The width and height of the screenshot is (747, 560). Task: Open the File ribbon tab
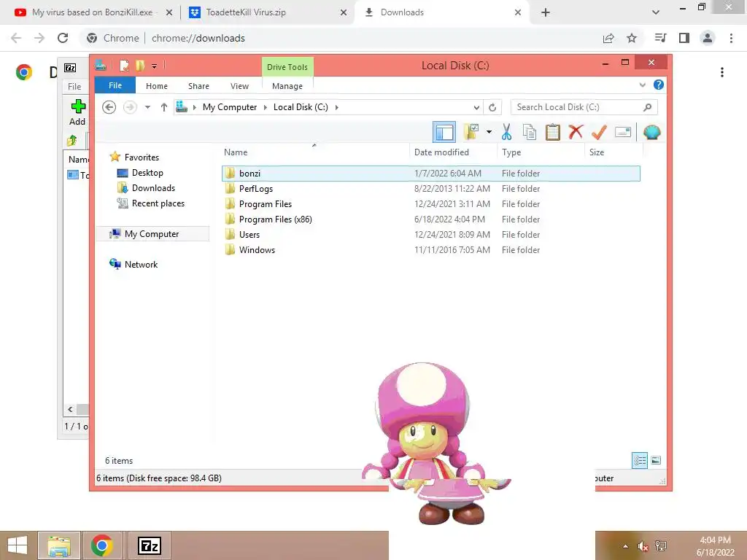click(115, 86)
